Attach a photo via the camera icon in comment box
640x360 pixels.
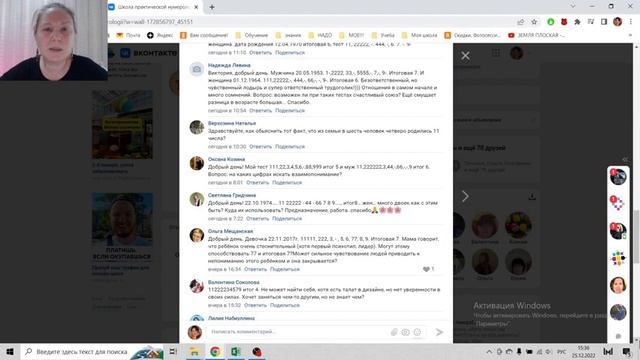coord(405,332)
